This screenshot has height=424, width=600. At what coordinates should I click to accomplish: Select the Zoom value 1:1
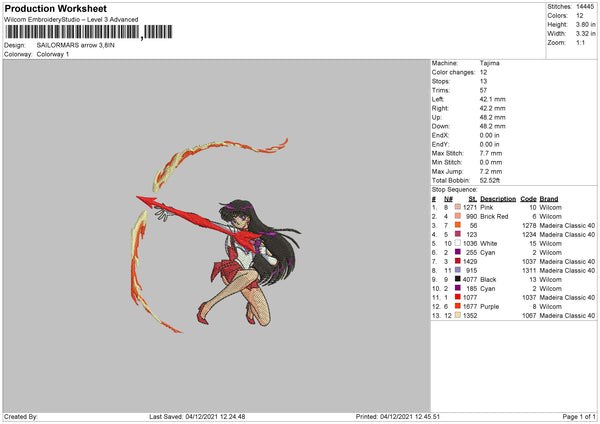580,43
